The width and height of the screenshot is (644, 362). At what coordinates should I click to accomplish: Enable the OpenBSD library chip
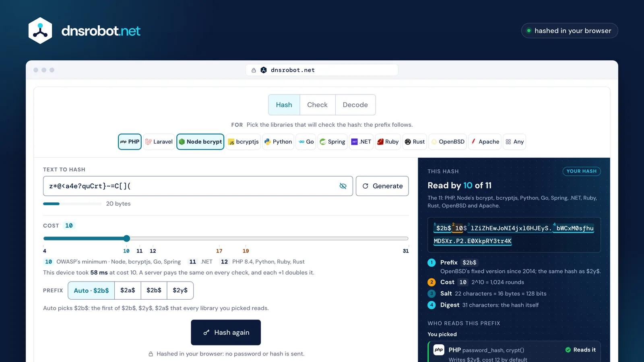(x=448, y=142)
